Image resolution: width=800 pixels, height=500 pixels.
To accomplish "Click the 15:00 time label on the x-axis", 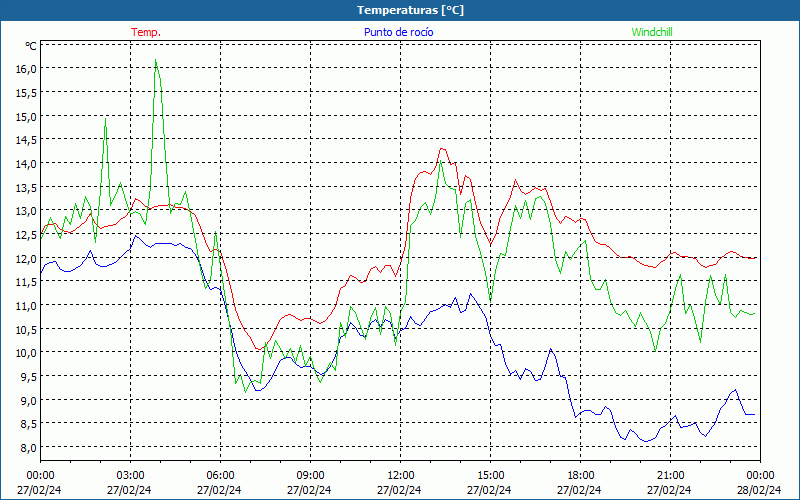I will tap(490, 476).
